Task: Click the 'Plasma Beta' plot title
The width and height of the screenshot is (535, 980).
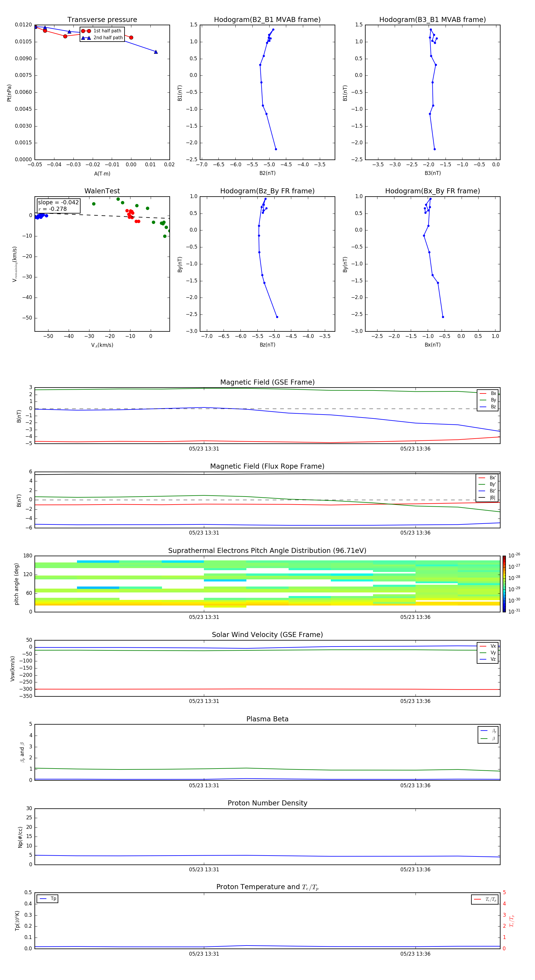Action: (267, 719)
